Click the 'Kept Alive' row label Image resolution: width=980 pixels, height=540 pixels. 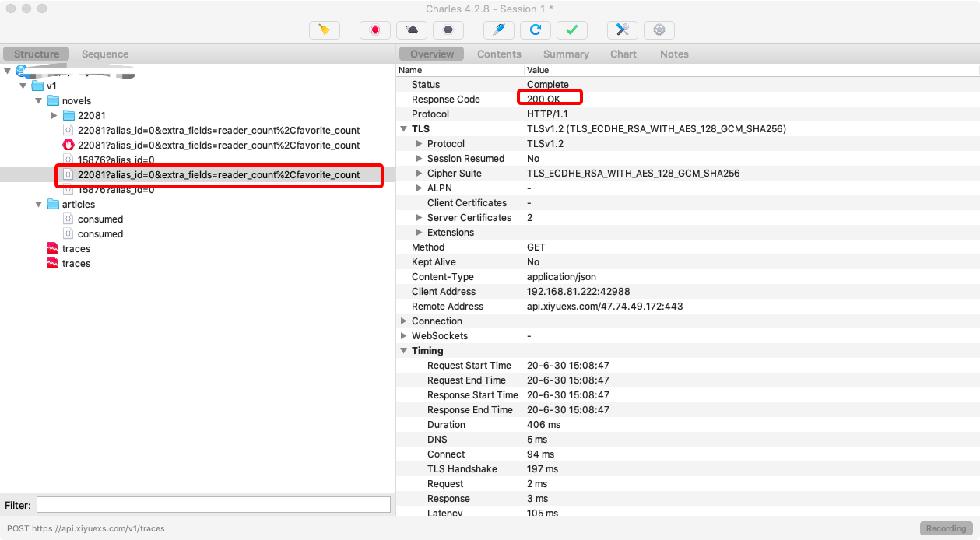tap(434, 262)
